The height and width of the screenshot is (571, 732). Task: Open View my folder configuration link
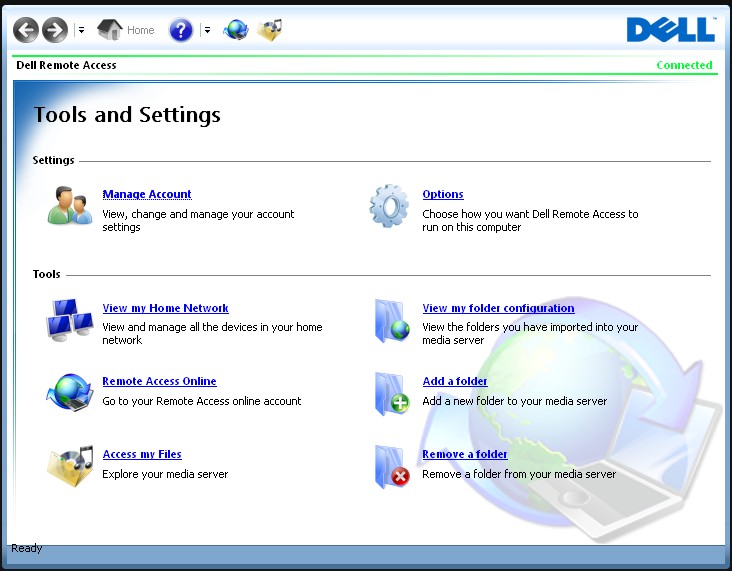click(498, 308)
